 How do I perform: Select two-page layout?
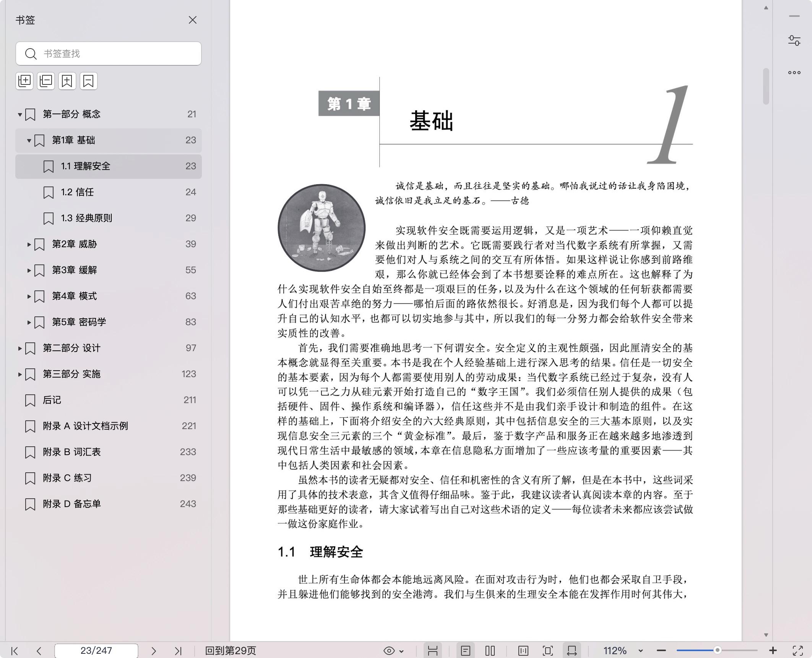490,651
